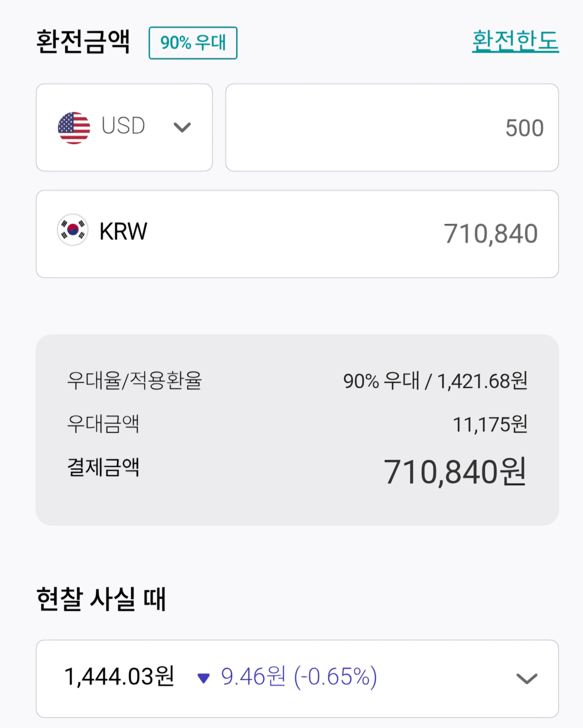Select the 710,840원 payment total
The height and width of the screenshot is (728, 583).
[x=455, y=472]
